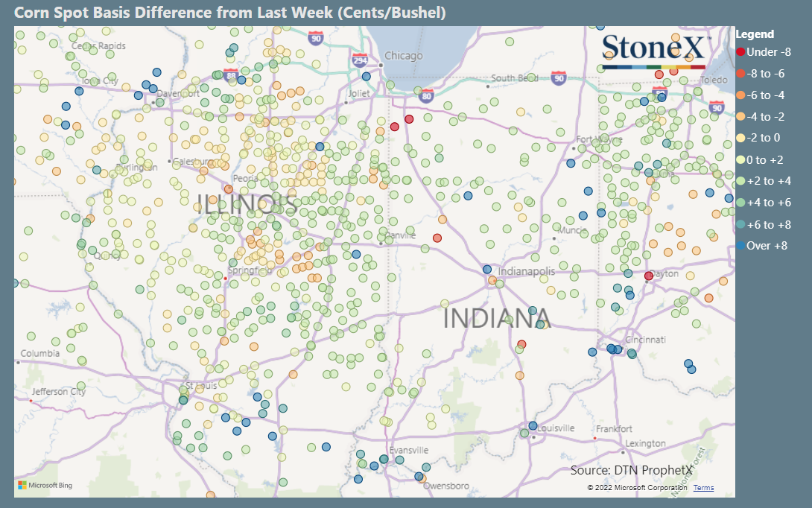Select the '-4 to -2' legend entry

760,116
